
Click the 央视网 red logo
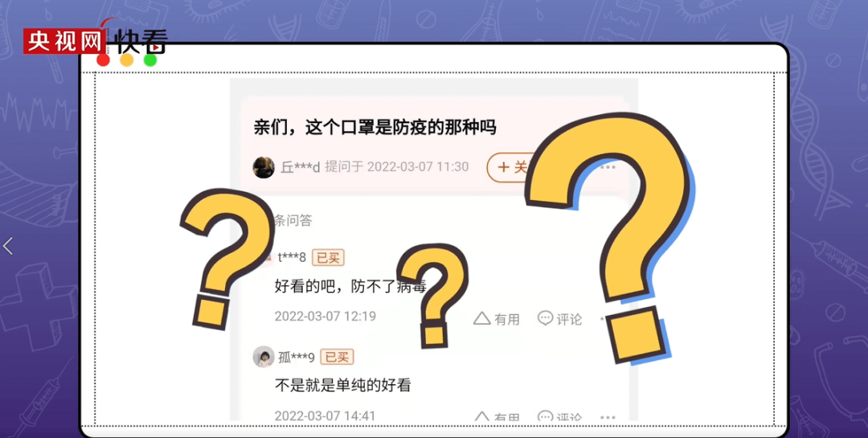63,40
